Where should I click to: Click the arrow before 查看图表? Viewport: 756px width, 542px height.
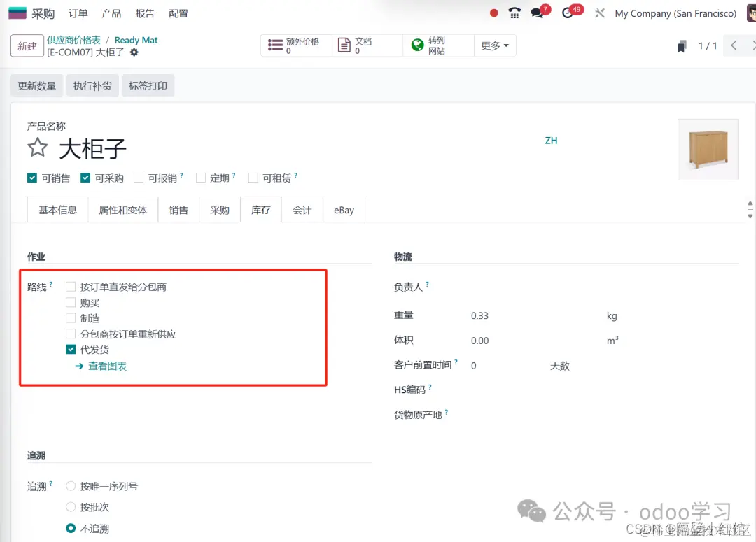click(80, 366)
